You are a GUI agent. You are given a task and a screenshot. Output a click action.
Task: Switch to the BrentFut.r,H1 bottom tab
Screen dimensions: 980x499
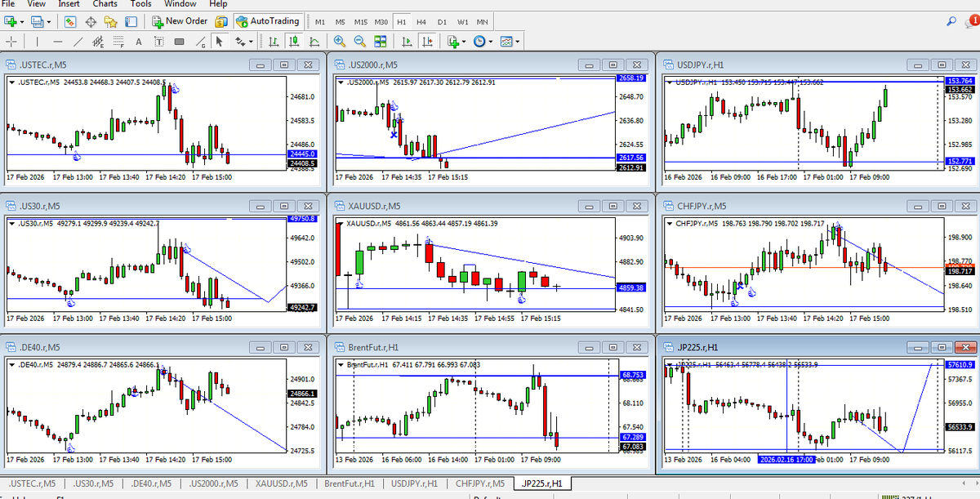(x=349, y=484)
